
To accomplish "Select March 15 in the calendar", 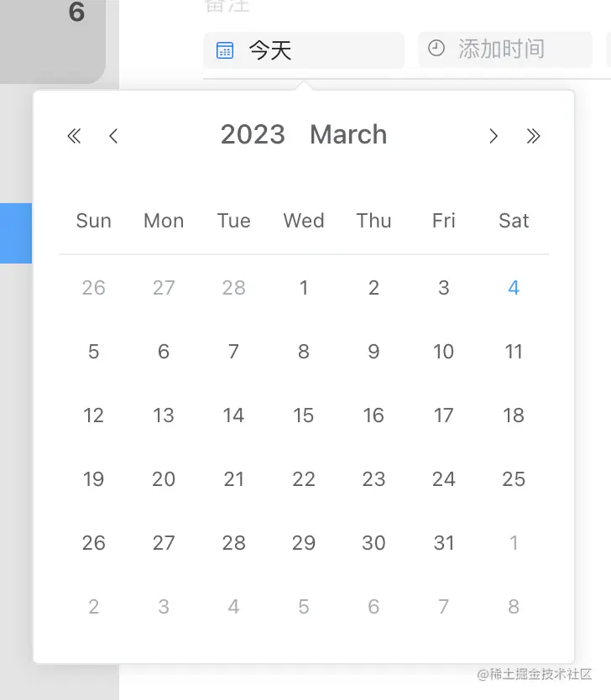I will pyautogui.click(x=304, y=415).
